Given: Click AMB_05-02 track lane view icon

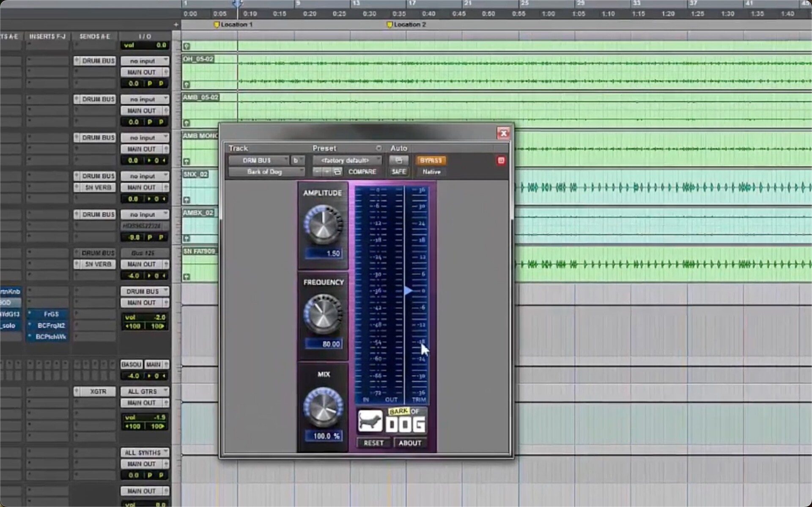Looking at the screenshot, I should pyautogui.click(x=187, y=123).
